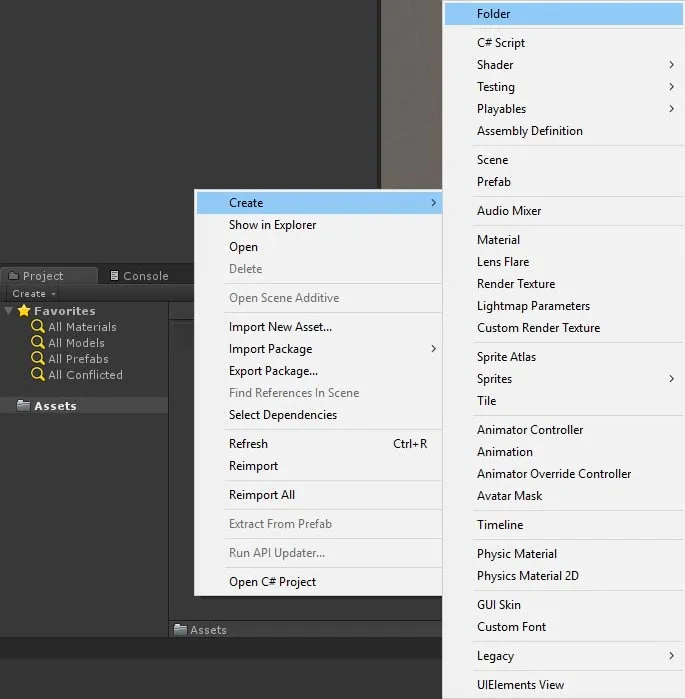Create a new C# Script

click(x=501, y=43)
